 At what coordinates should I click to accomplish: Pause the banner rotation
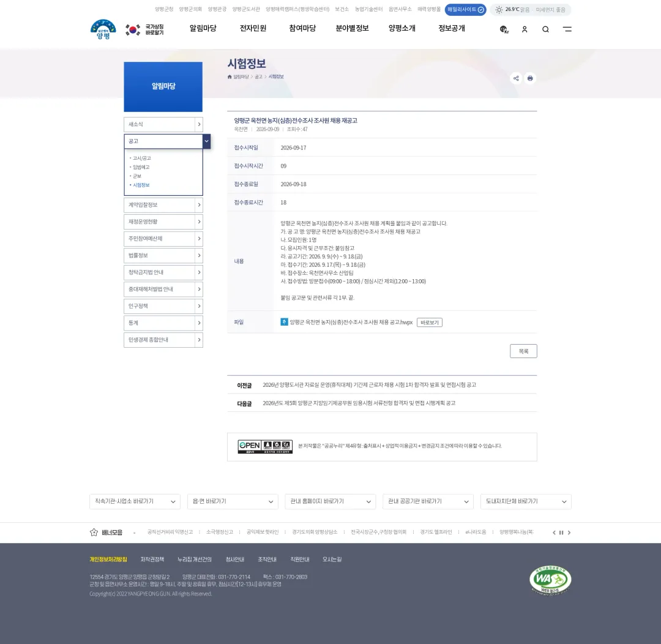[561, 533]
